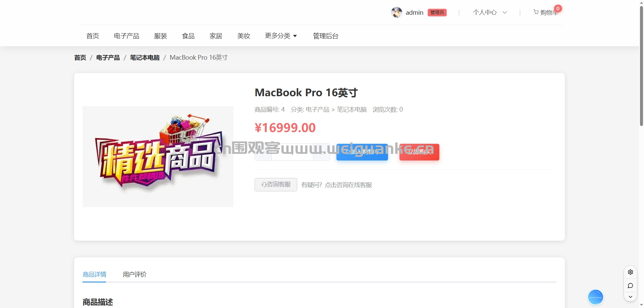This screenshot has width=644, height=308.
Task: Open the shopping cart icon
Action: 536,12
